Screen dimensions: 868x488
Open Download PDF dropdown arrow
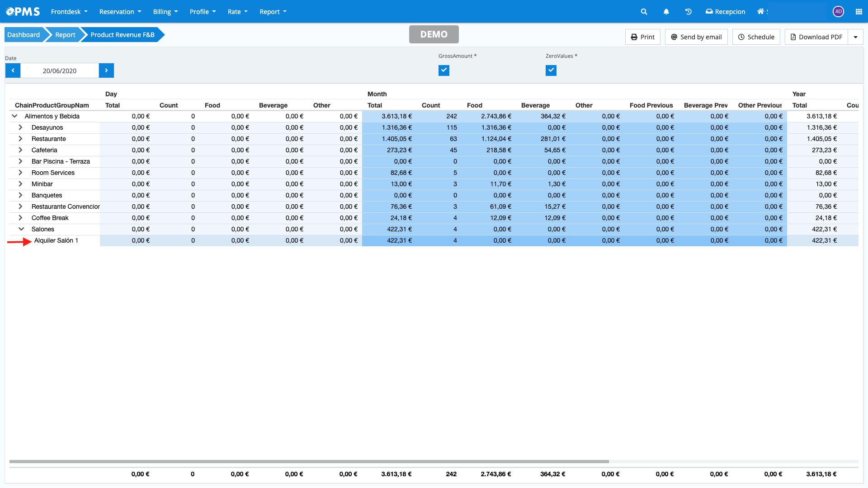pyautogui.click(x=855, y=37)
